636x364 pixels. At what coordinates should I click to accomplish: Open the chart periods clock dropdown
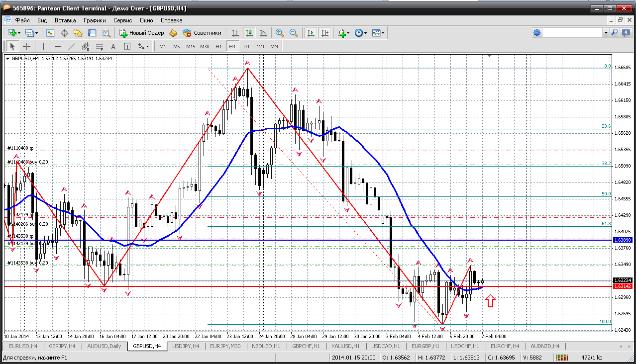point(361,33)
